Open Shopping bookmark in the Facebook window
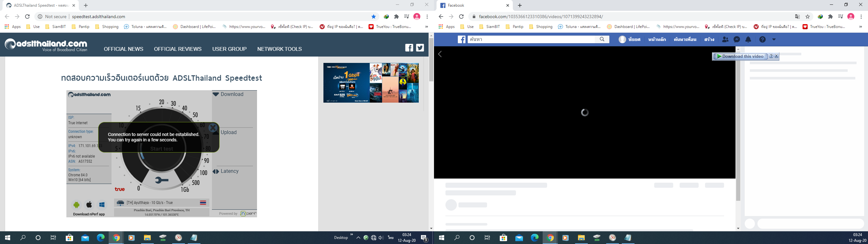 [x=541, y=27]
